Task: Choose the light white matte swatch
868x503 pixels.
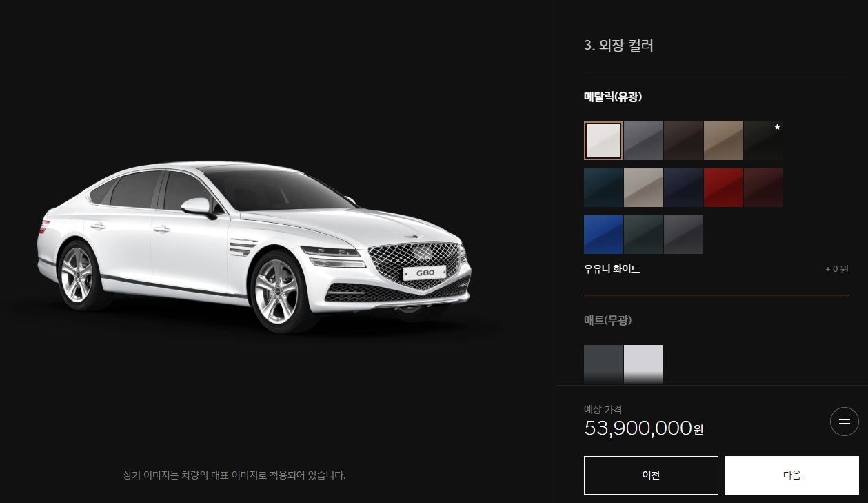Action: (x=643, y=364)
